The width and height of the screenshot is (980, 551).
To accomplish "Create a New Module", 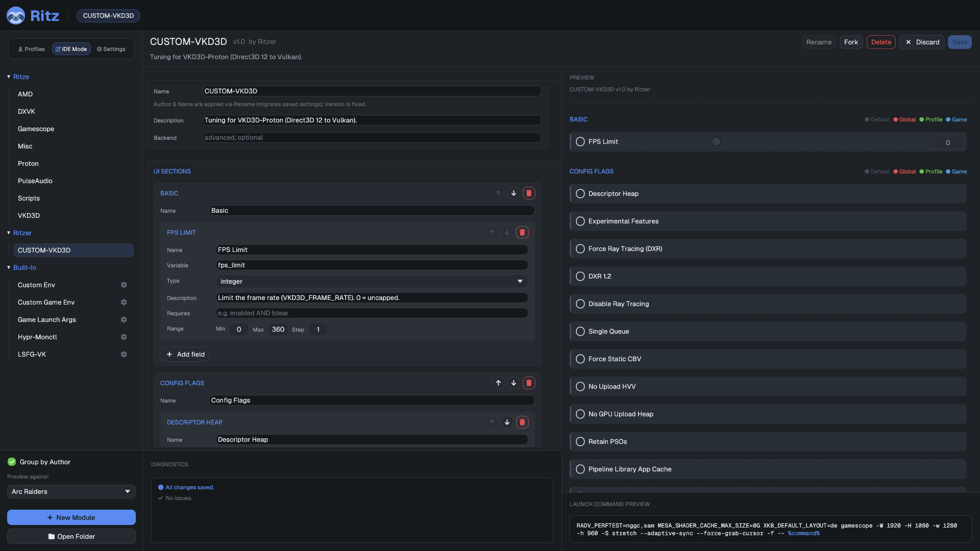I will (x=71, y=517).
